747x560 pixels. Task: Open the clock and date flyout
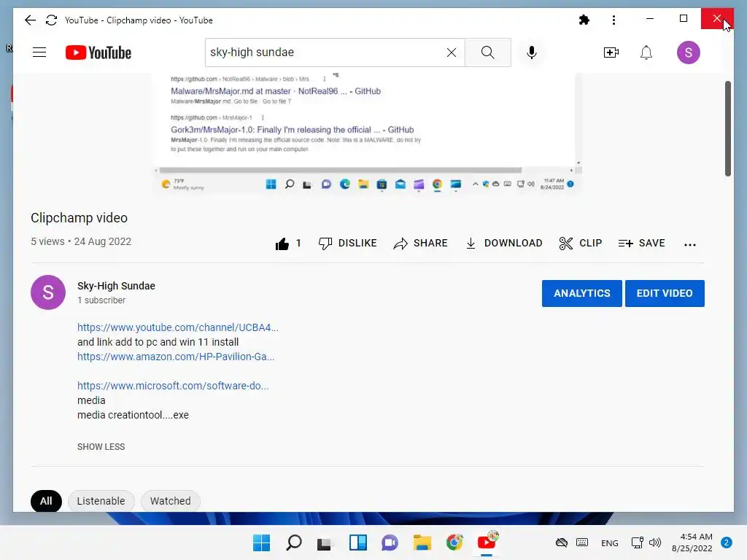(692, 542)
